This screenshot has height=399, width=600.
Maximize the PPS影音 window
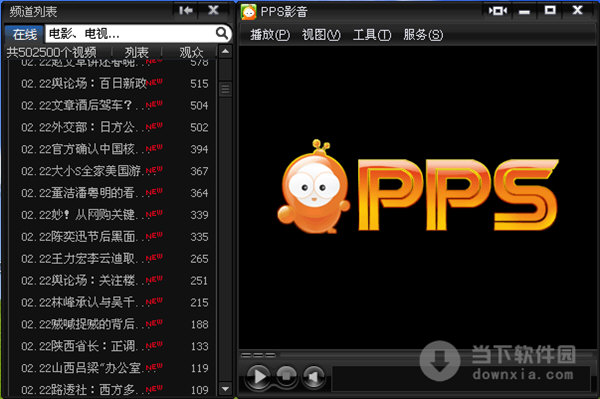click(550, 10)
